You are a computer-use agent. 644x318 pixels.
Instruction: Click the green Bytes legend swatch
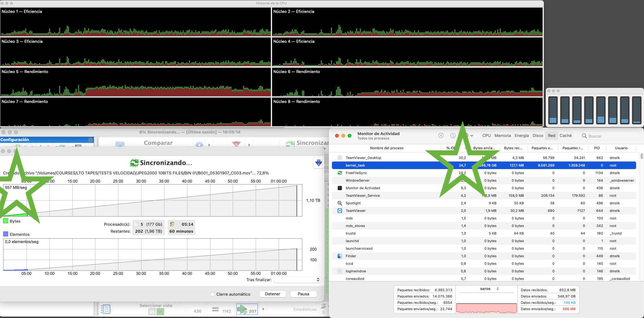pos(6,221)
